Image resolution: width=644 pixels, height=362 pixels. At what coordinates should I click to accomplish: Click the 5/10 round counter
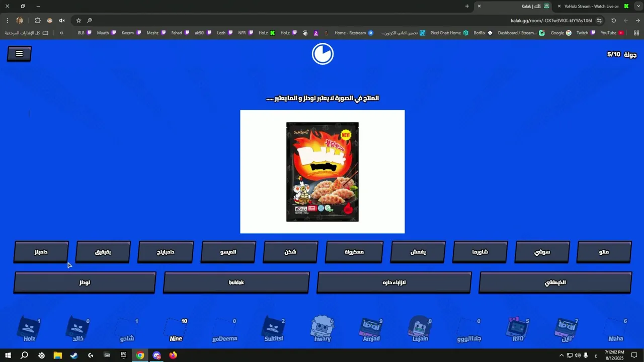click(x=614, y=54)
